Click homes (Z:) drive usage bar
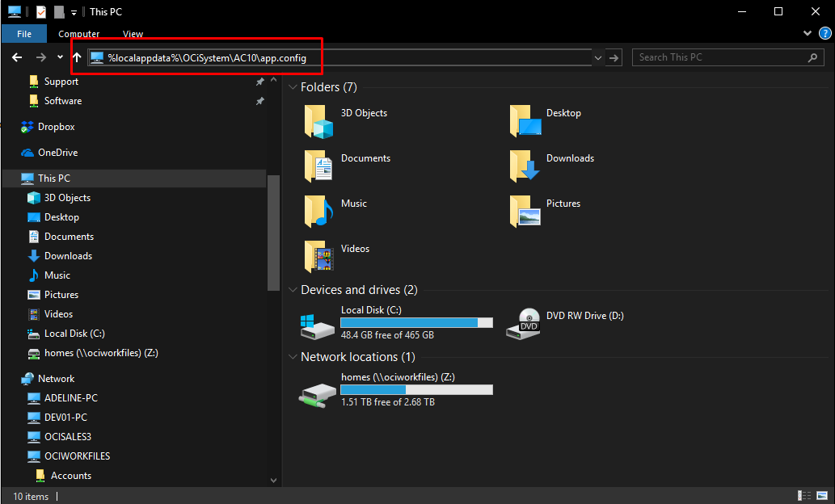 click(x=416, y=389)
